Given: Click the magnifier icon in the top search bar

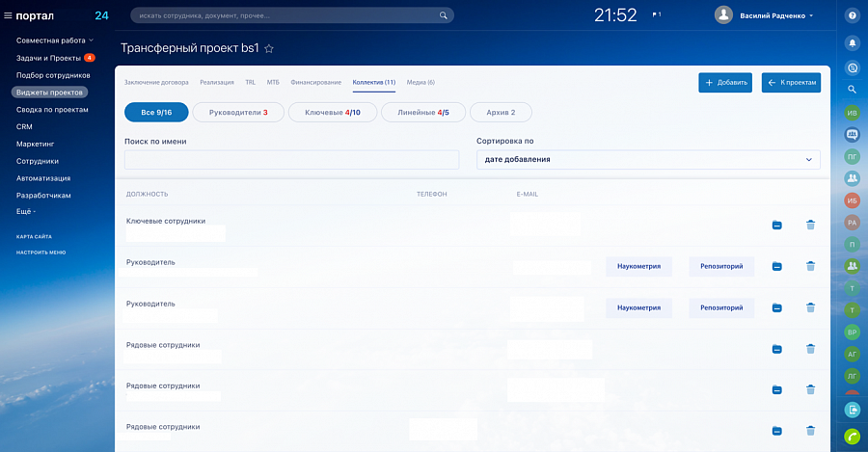Looking at the screenshot, I should pyautogui.click(x=443, y=15).
